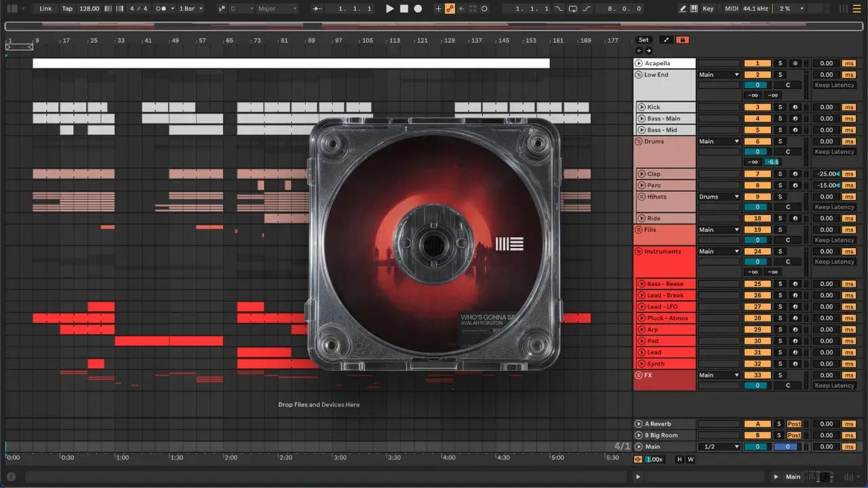The height and width of the screenshot is (488, 868).
Task: Click the Stop button in transport
Action: coord(403,9)
